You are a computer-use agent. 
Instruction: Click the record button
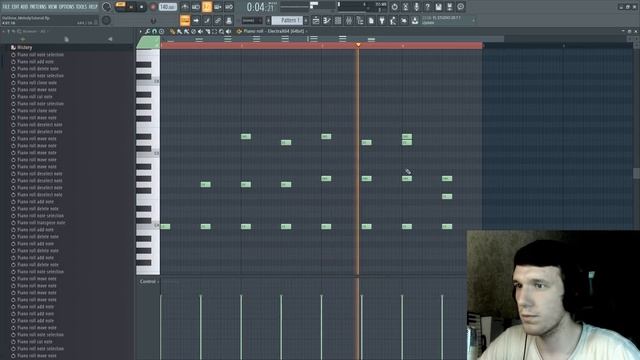153,7
